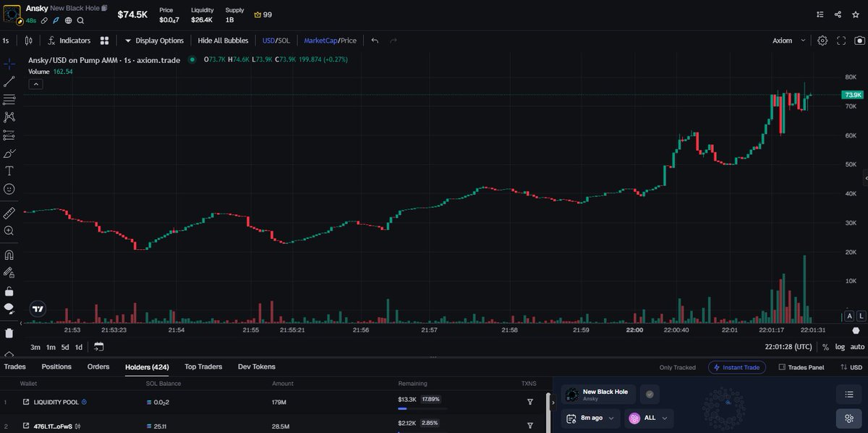Viewport: 868px width, 433px height.
Task: Open the token's feather pump icon
Action: point(56,20)
